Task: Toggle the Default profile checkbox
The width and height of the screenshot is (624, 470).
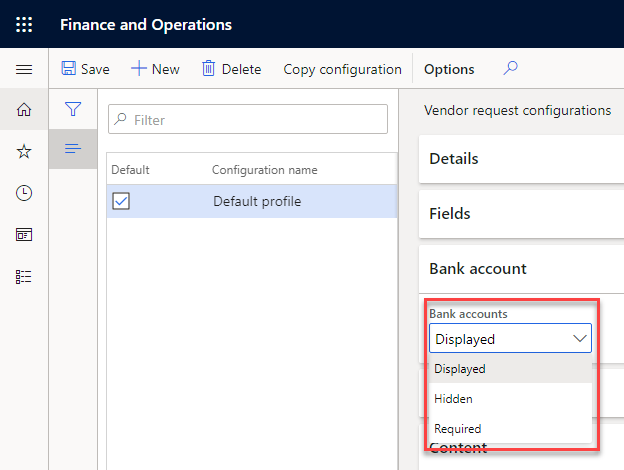Action: click(121, 201)
